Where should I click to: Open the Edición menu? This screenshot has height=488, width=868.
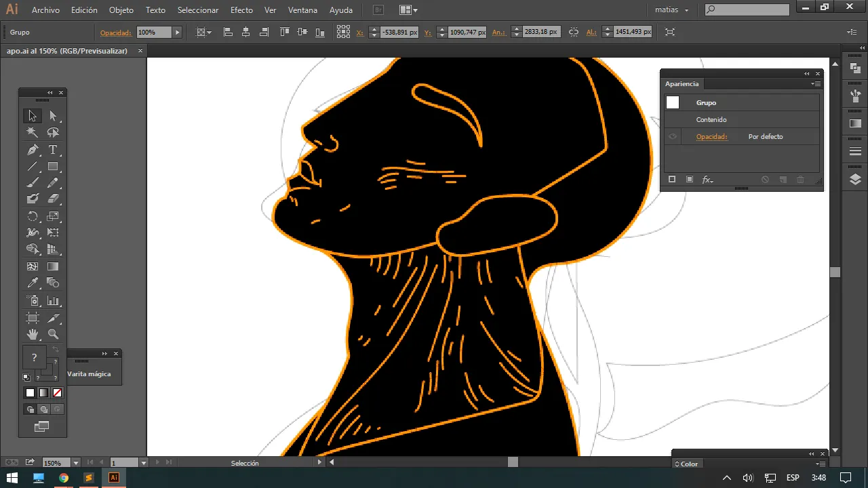84,10
